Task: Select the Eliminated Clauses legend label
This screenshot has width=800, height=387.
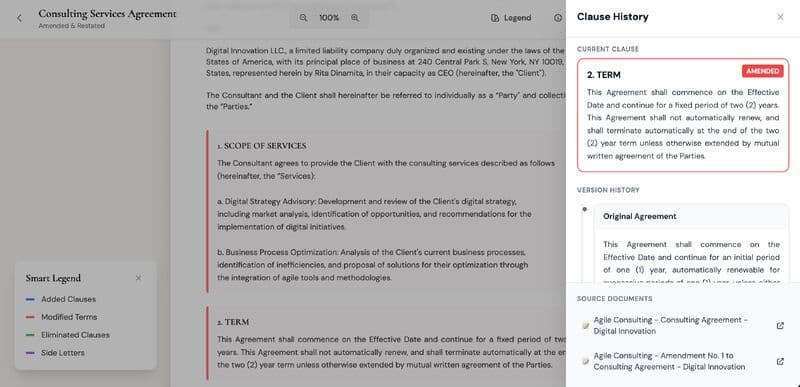Action: (x=75, y=335)
